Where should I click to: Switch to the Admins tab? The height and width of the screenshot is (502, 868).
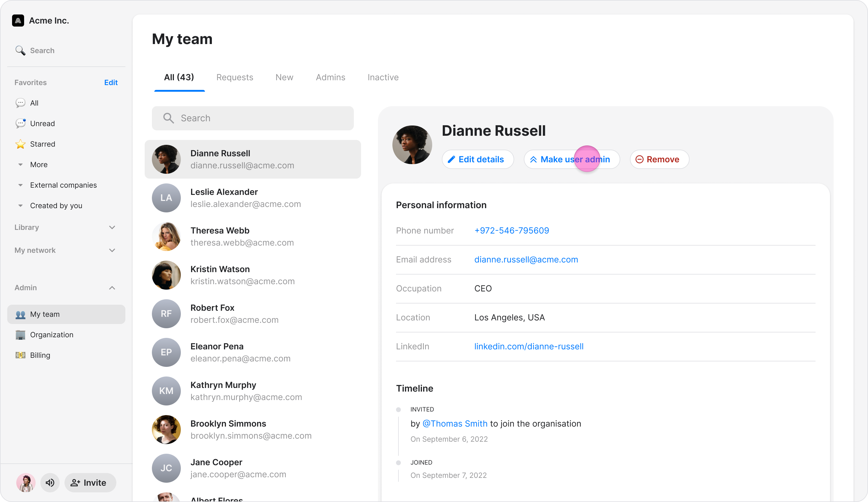330,77
